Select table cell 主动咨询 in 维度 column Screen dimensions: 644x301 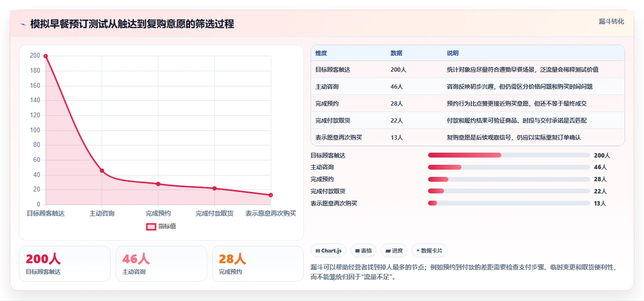pyautogui.click(x=327, y=87)
